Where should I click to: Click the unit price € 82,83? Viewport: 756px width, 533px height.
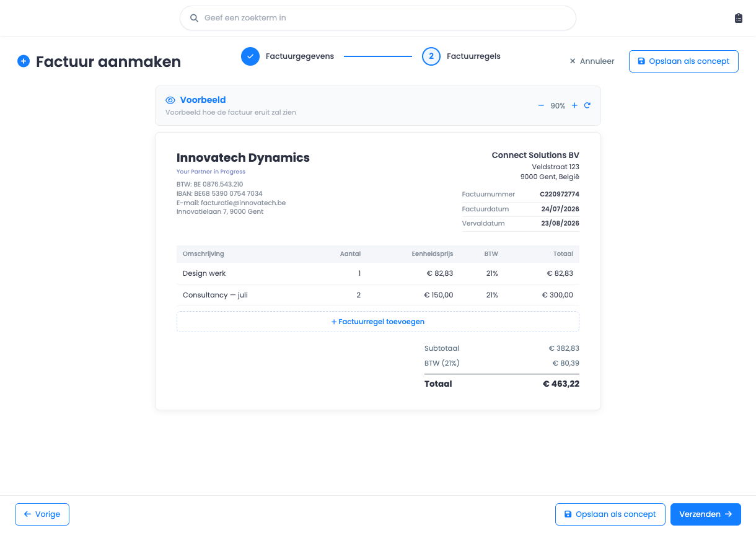pos(440,273)
